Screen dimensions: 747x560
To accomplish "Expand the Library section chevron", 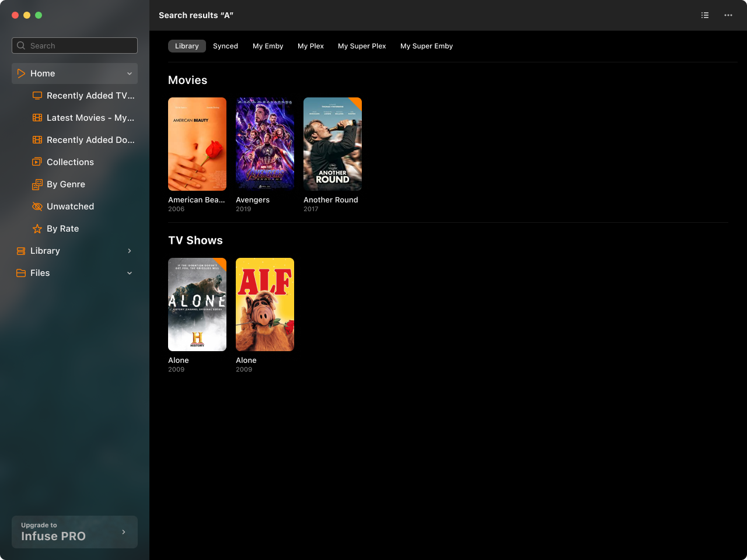I will point(130,251).
